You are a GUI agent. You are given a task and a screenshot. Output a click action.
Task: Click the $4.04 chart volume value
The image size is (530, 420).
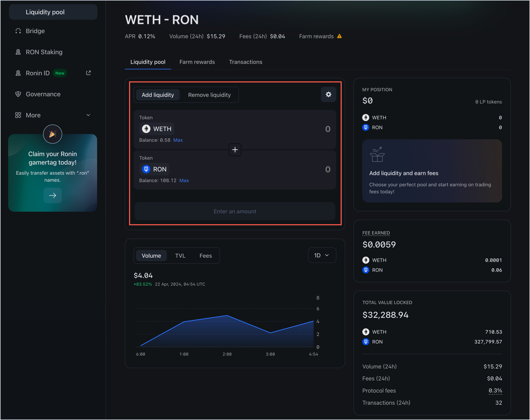click(x=143, y=275)
